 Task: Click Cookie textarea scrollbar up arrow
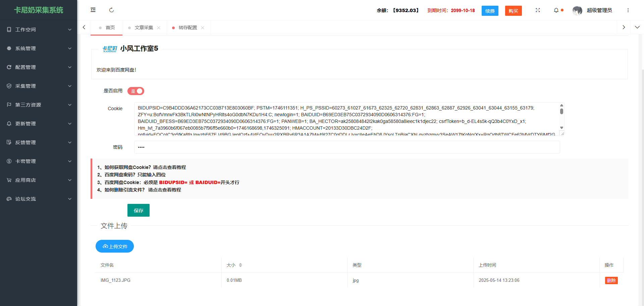click(561, 105)
